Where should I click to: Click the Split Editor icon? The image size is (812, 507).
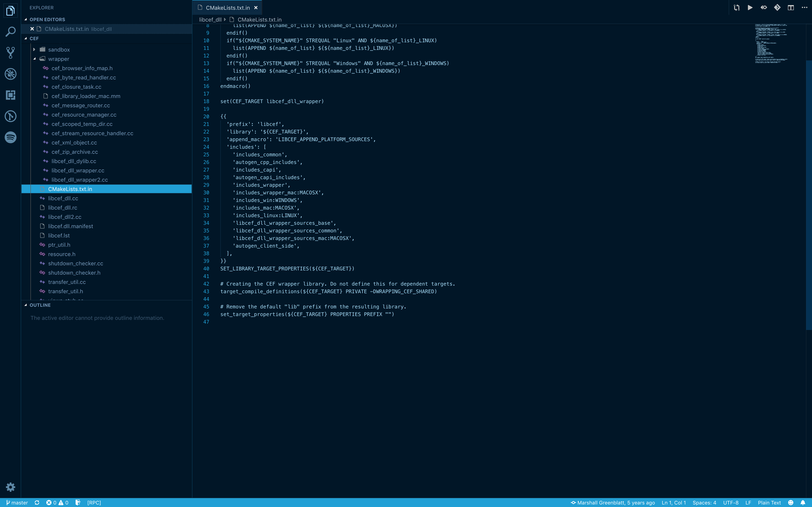pyautogui.click(x=791, y=7)
